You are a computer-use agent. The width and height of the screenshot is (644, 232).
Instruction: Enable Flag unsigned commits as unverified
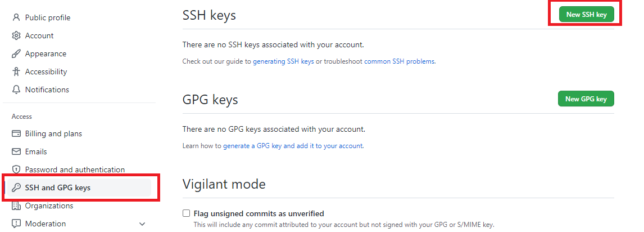click(187, 213)
